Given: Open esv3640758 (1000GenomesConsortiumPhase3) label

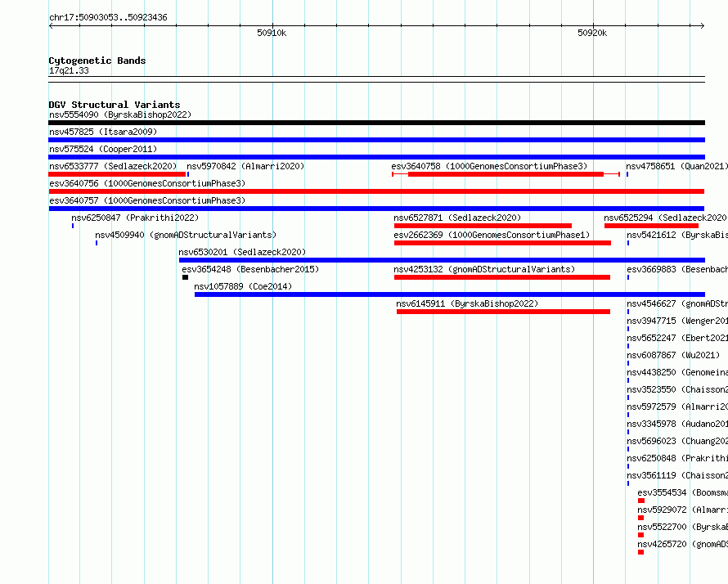Looking at the screenshot, I should pyautogui.click(x=489, y=166).
